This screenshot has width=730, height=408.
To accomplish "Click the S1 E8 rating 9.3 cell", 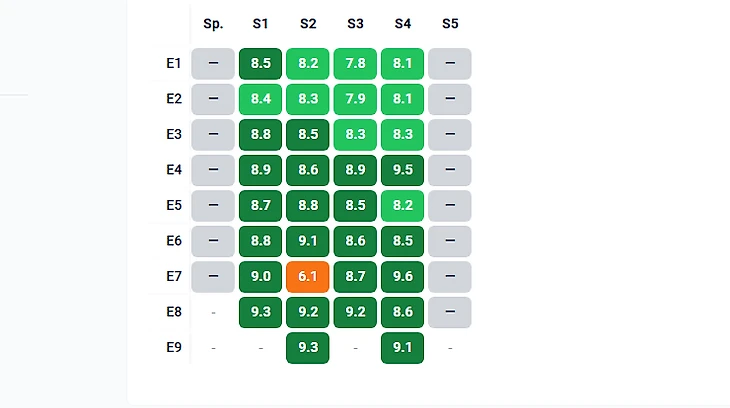I will pyautogui.click(x=261, y=312).
